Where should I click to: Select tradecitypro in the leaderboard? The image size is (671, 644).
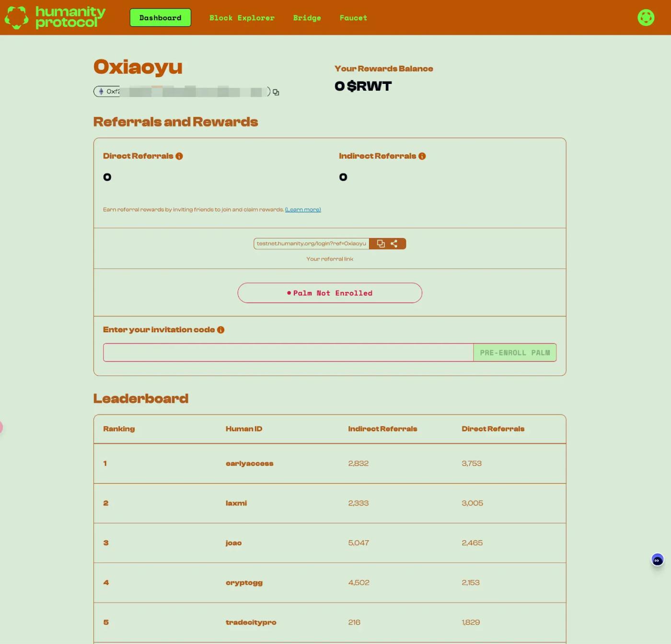[251, 622]
